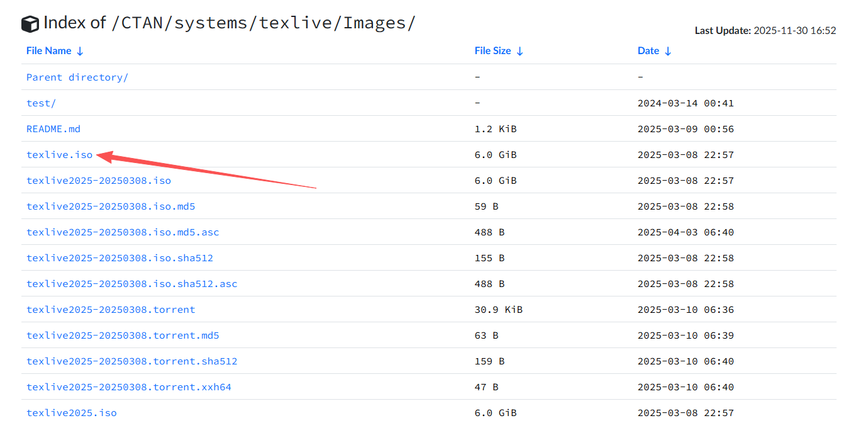Screen dimensions: 868x423
Task: Download the texlive2025.iso file
Action: point(72,413)
